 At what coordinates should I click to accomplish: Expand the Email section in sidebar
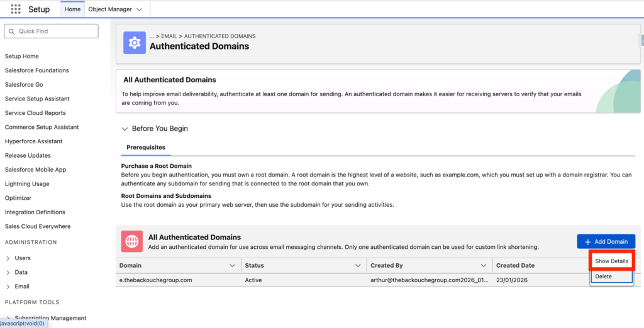pyautogui.click(x=8, y=287)
